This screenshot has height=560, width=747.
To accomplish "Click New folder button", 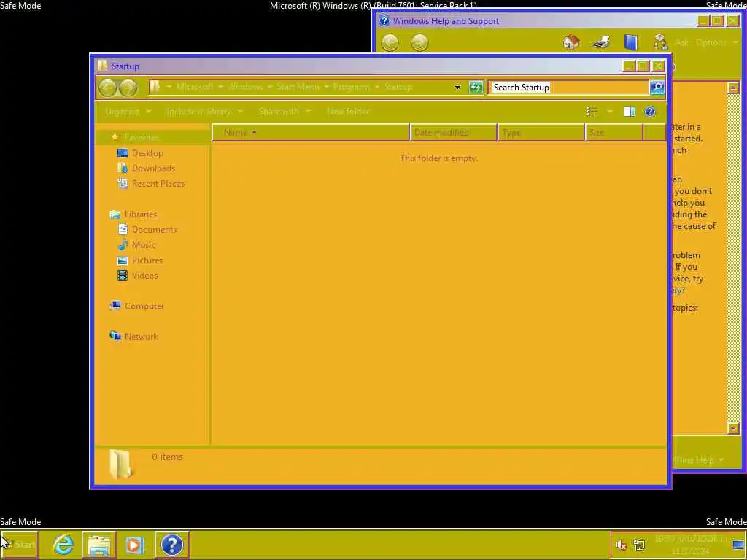I will pos(348,112).
